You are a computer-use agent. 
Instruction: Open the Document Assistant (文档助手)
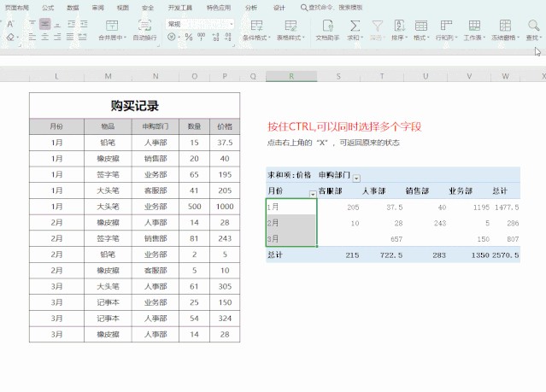tap(327, 26)
